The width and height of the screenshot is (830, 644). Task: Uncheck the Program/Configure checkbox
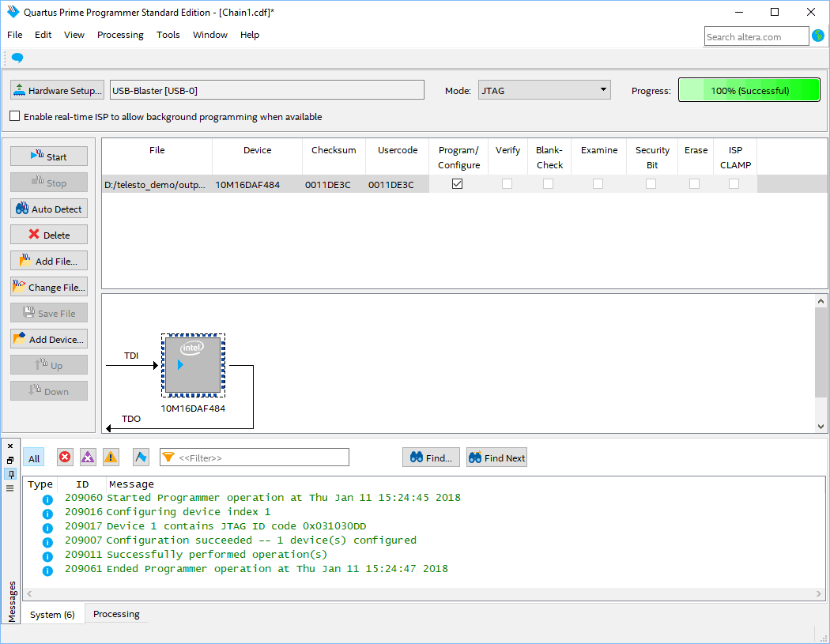[x=457, y=184]
